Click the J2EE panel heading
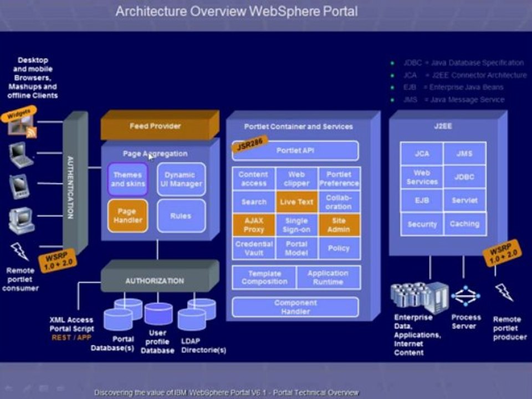This screenshot has width=532, height=399. 443,126
